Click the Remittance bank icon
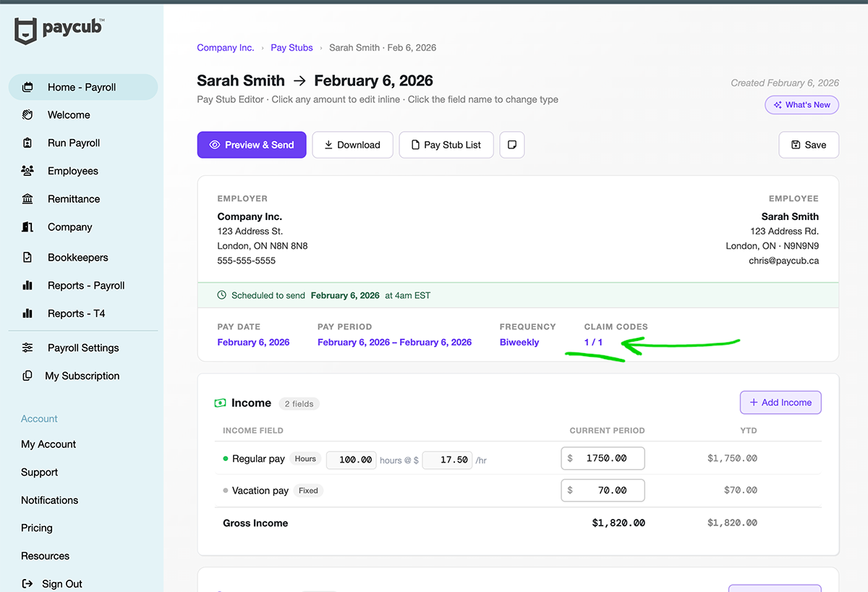 (27, 199)
